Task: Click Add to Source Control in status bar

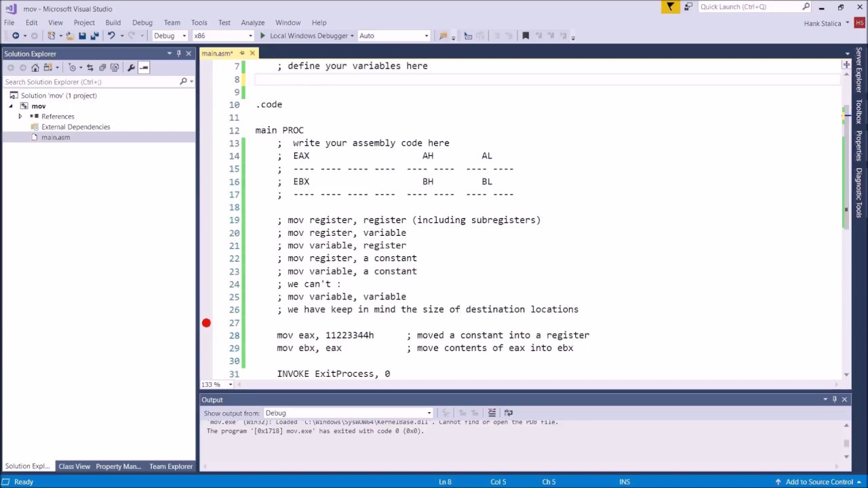Action: click(x=819, y=482)
